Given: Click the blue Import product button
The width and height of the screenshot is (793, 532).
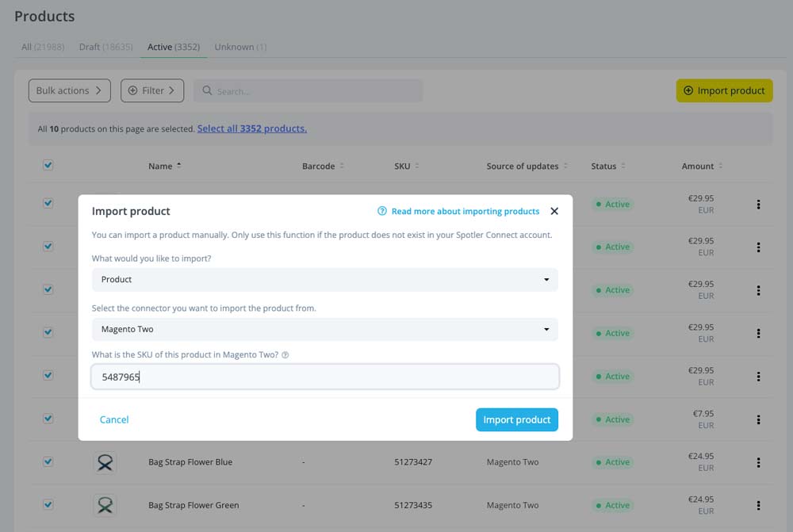Looking at the screenshot, I should coord(517,419).
